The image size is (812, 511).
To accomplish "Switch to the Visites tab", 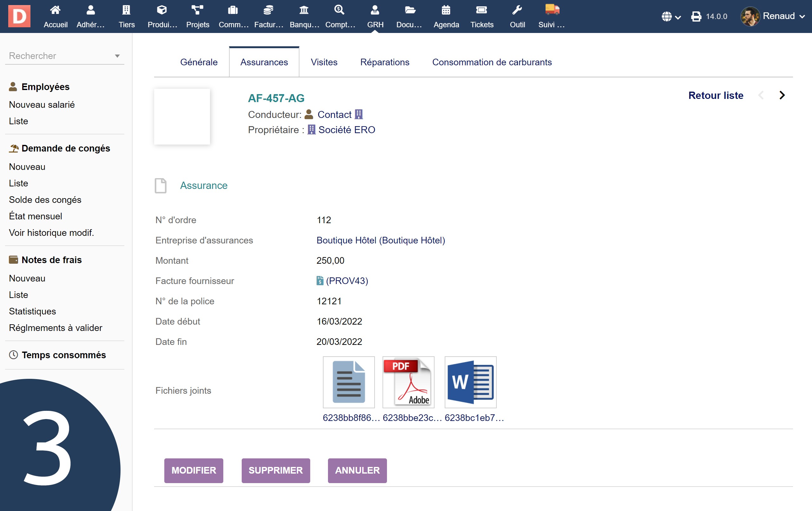I will click(324, 62).
